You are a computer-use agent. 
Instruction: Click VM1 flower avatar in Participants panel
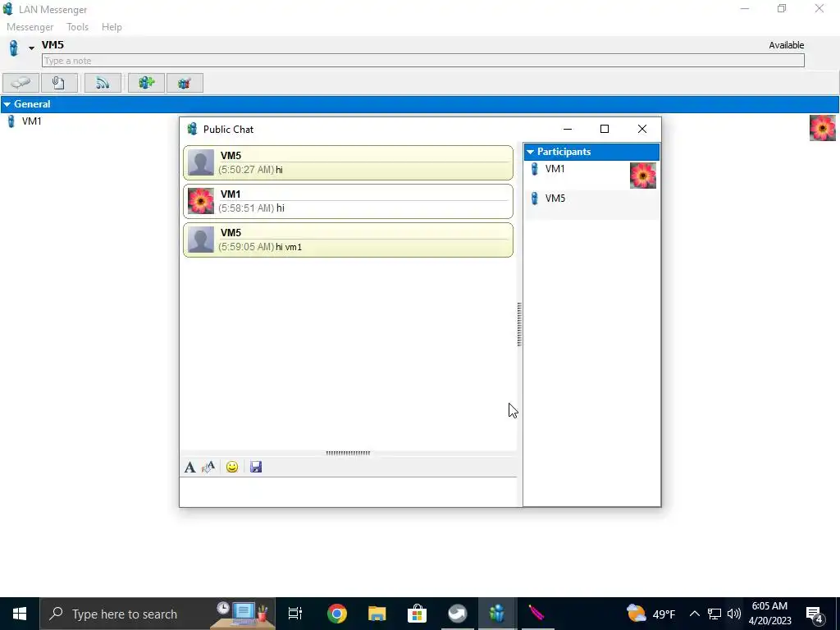643,176
